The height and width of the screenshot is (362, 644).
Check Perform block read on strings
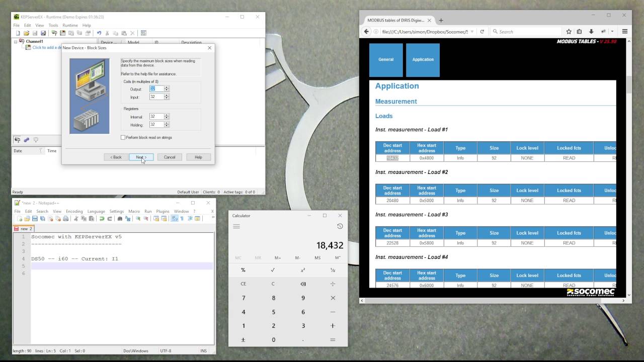pyautogui.click(x=123, y=137)
